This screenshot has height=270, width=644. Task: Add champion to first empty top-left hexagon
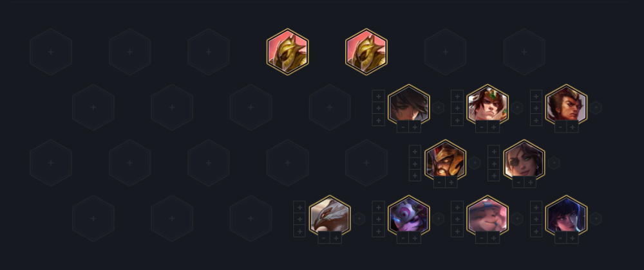(x=51, y=52)
